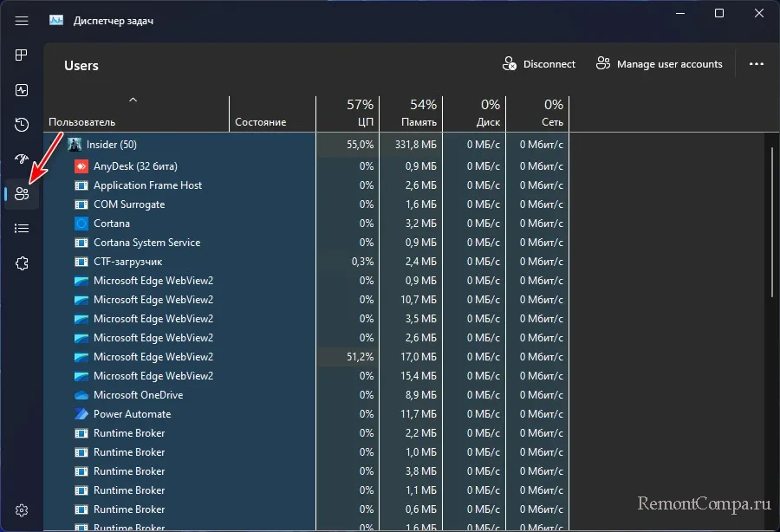The height and width of the screenshot is (532, 780).
Task: Open the Processes page in sidebar
Action: coord(22,55)
